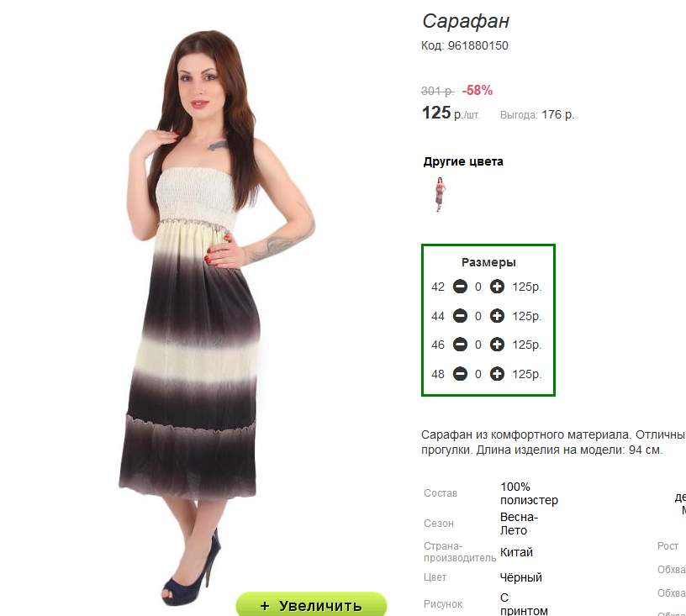Select the quantity value for size 46

478,345
